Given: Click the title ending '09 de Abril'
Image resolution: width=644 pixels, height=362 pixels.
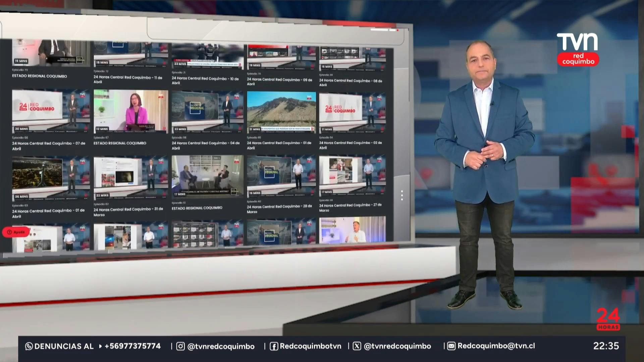Looking at the screenshot, I should 279,82.
